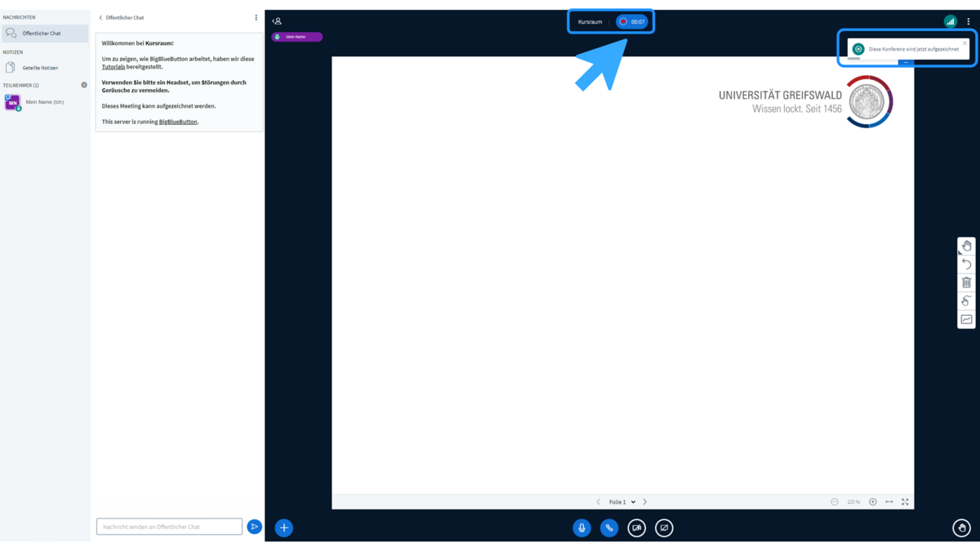
Task: Send chat message with arrow button
Action: click(255, 527)
